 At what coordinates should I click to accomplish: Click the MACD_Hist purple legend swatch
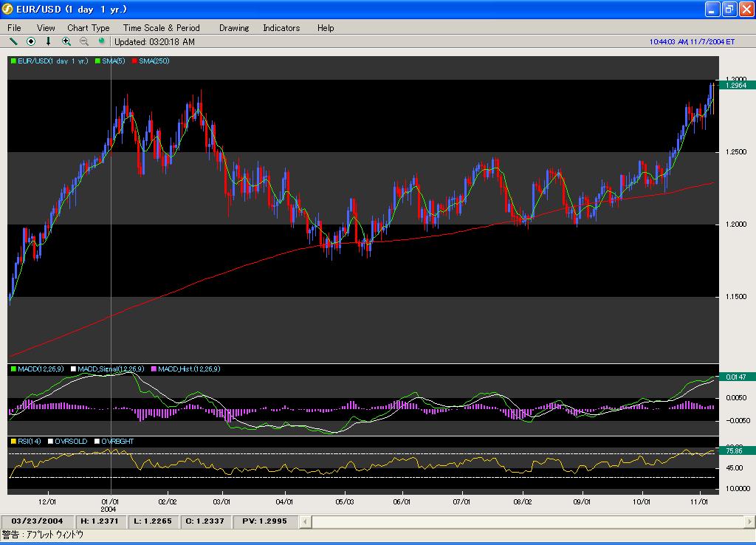154,369
